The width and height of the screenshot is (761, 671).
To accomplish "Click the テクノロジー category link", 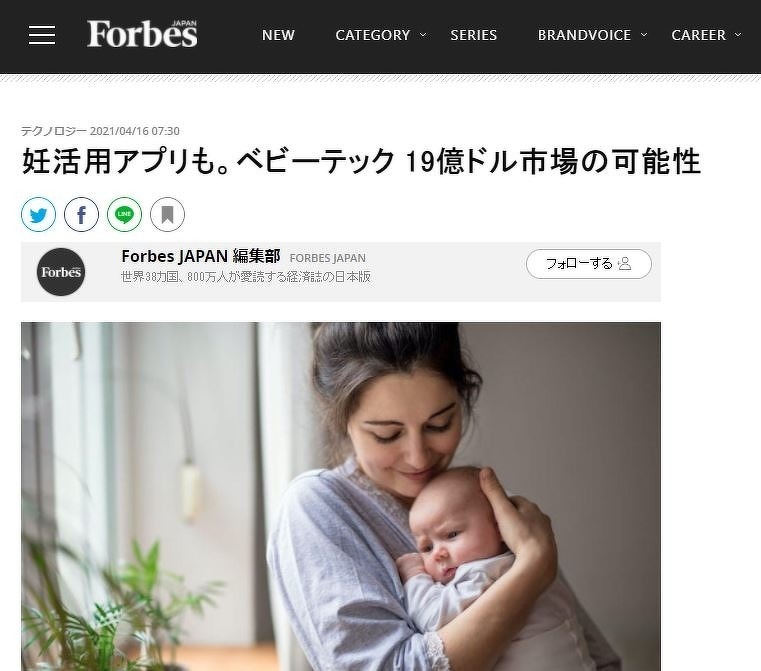I will [x=54, y=131].
